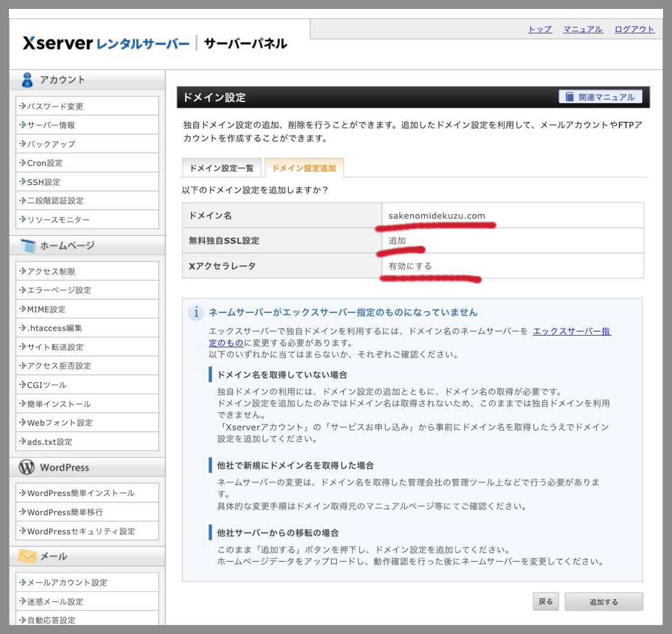Open サイト転送設定 menu item
Viewport: 672px width, 634px height.
87,347
